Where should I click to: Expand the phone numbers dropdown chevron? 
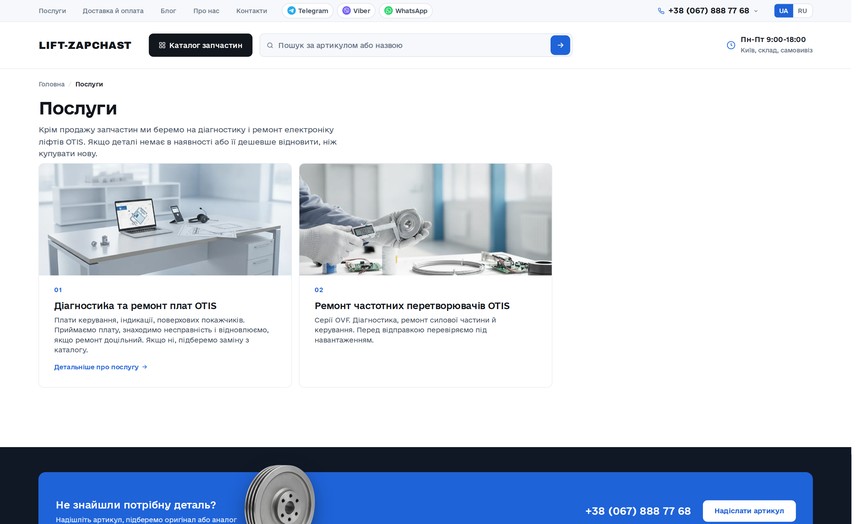756,11
